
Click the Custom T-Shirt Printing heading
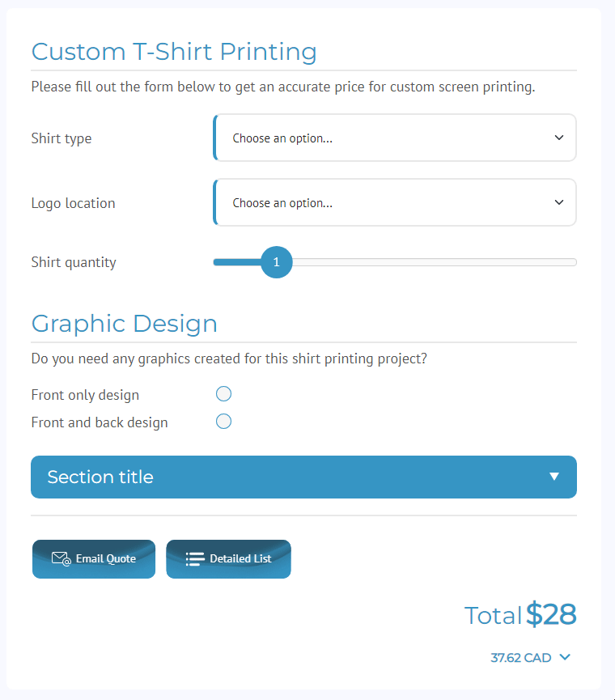pyautogui.click(x=174, y=52)
